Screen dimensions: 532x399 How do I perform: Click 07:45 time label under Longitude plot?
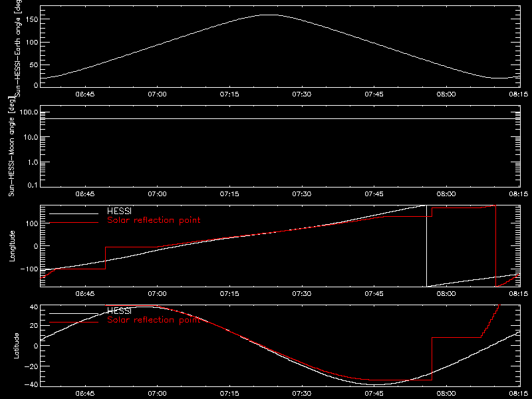point(374,293)
